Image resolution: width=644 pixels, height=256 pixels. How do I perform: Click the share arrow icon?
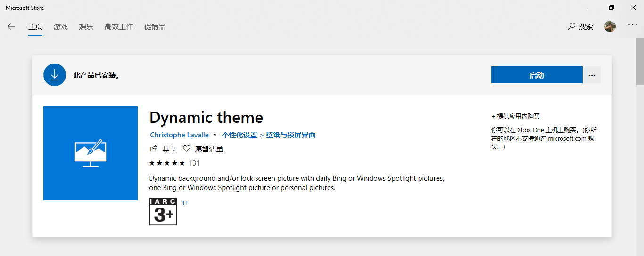(x=153, y=149)
